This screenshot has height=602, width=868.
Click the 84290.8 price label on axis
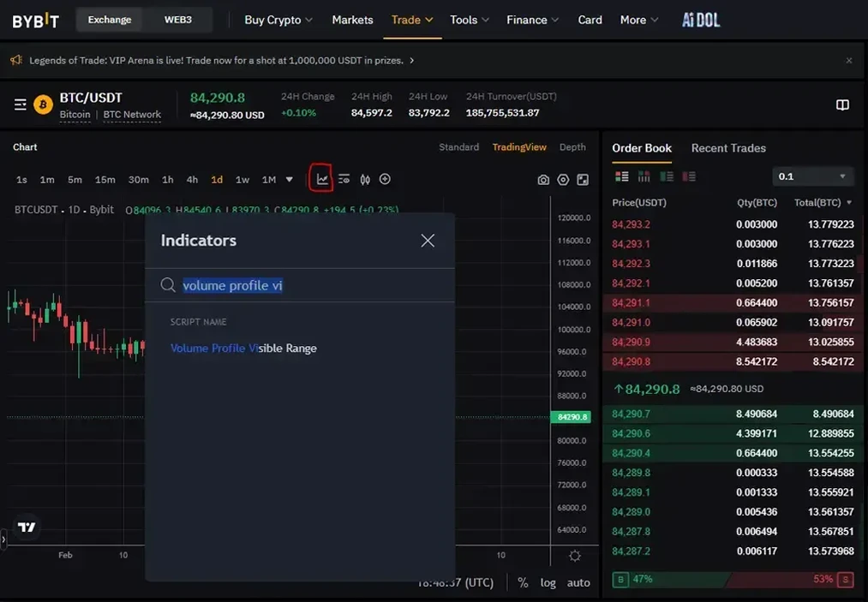[571, 417]
